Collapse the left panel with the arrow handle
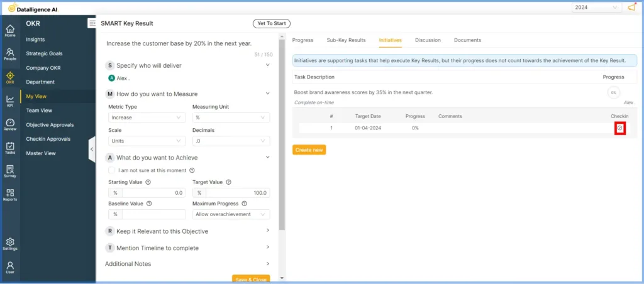This screenshot has width=644, height=284. tap(92, 150)
